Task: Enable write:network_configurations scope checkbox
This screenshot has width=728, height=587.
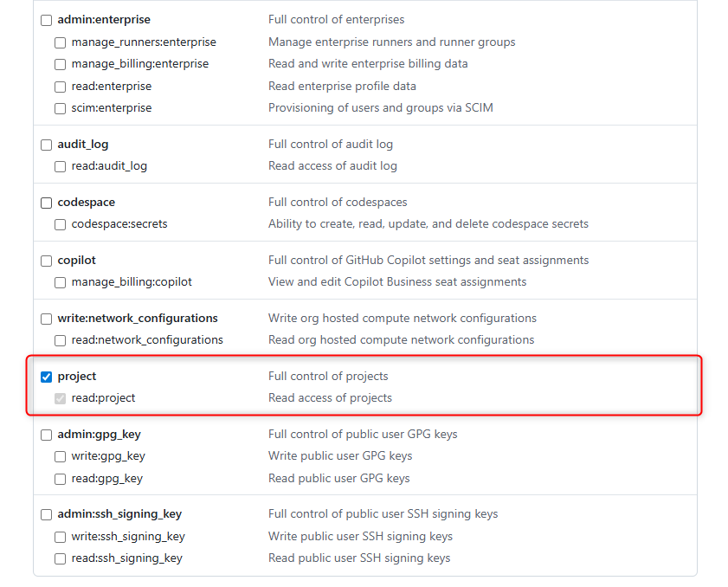Action: pos(47,319)
